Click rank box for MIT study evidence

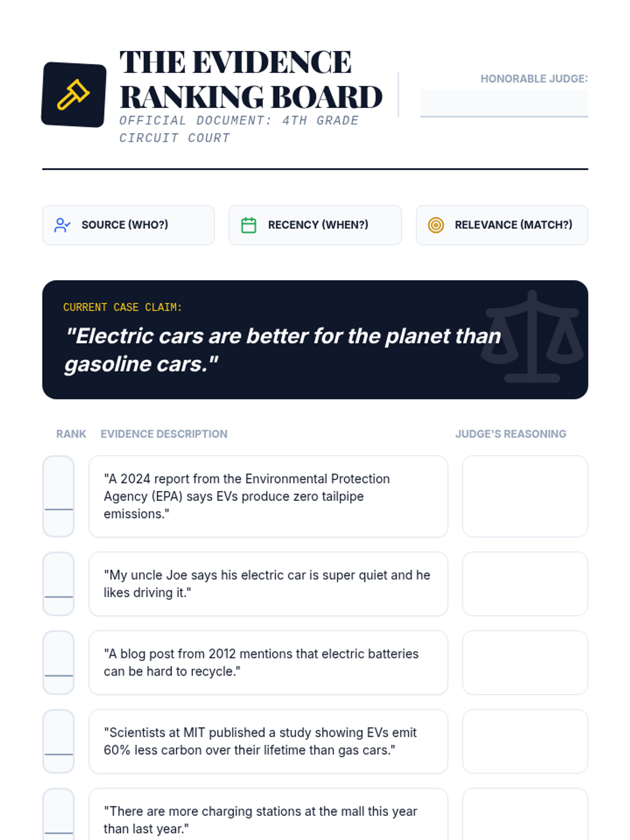coord(58,741)
